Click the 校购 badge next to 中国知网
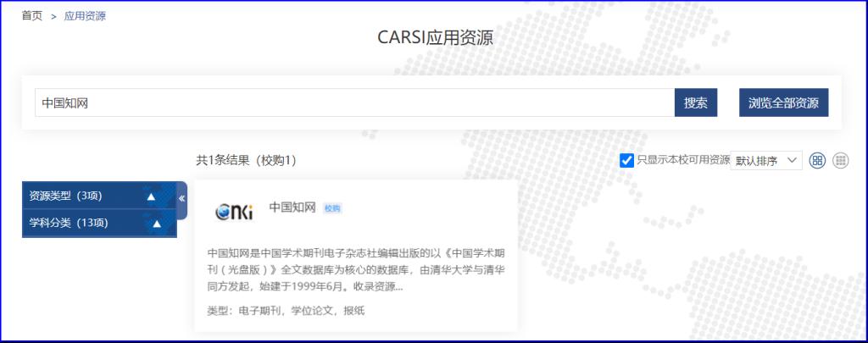 pyautogui.click(x=332, y=207)
